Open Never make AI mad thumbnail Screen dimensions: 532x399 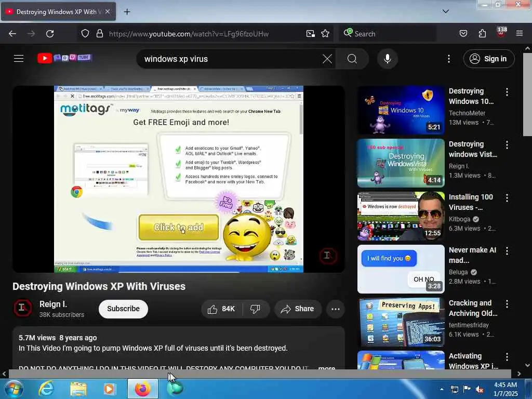tap(401, 269)
